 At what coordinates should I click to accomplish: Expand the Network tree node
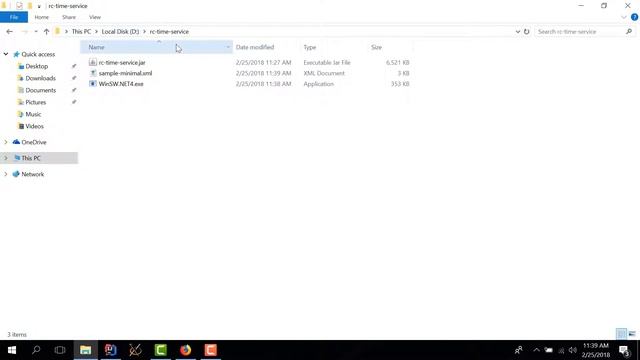click(x=6, y=174)
